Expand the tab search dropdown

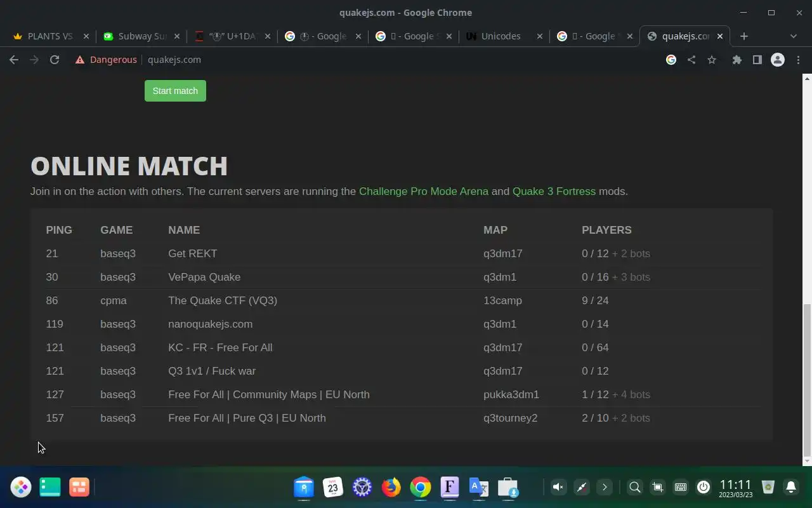coord(793,36)
